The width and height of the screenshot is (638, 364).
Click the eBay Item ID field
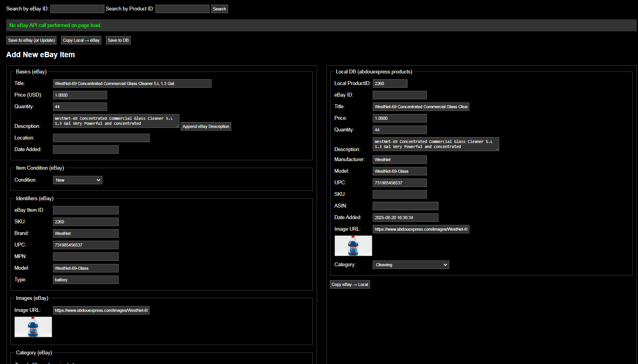pyautogui.click(x=85, y=210)
